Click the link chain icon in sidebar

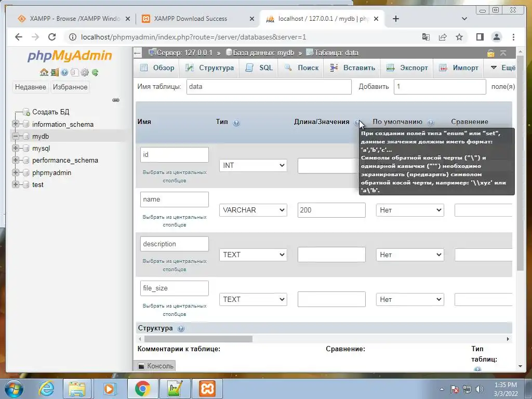[116, 100]
